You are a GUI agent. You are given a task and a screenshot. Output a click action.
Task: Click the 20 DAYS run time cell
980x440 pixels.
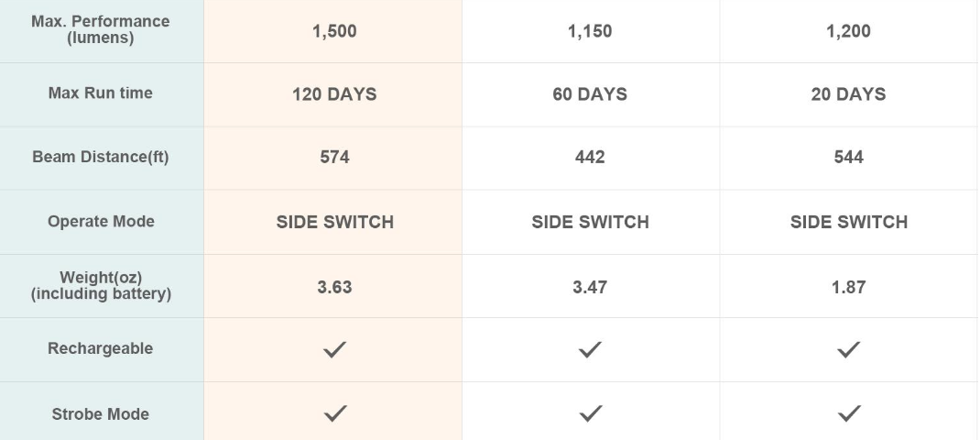click(848, 94)
